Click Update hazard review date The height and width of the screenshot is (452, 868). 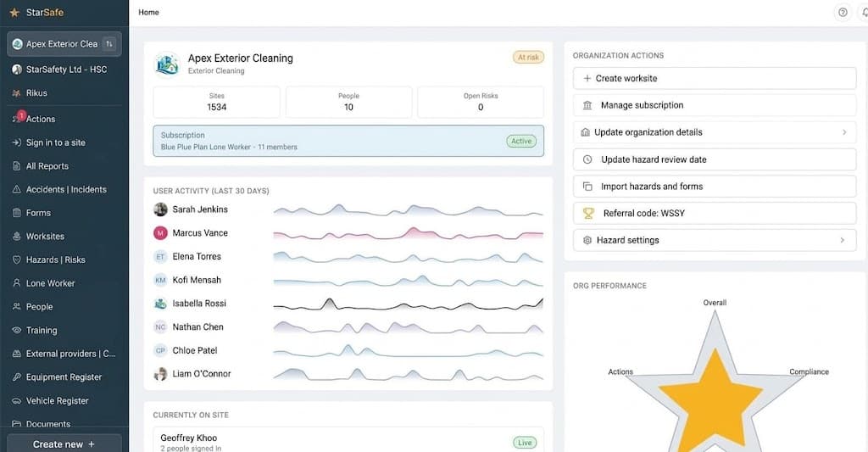tap(715, 159)
